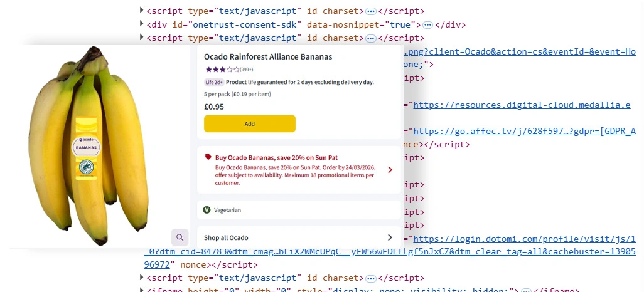Screen dimensions: 644x292
Task: Click the id="onetrust-consent-sdk" attribute
Action: coord(237,24)
